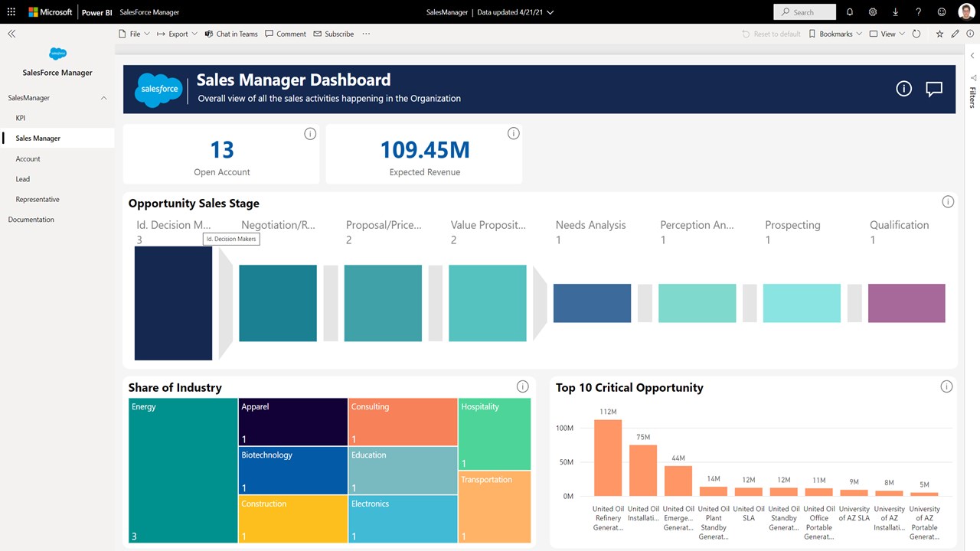Click Reset to default
980x551 pixels.
click(771, 34)
